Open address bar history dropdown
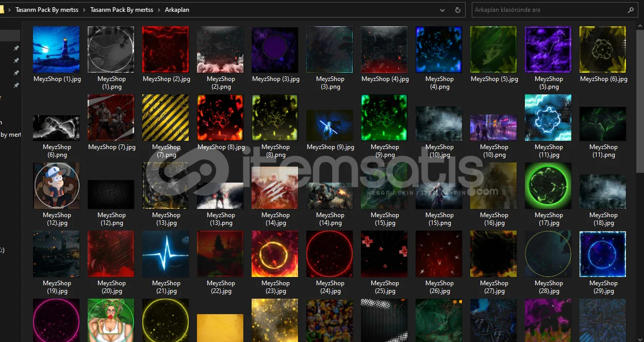The height and width of the screenshot is (342, 644). click(442, 10)
